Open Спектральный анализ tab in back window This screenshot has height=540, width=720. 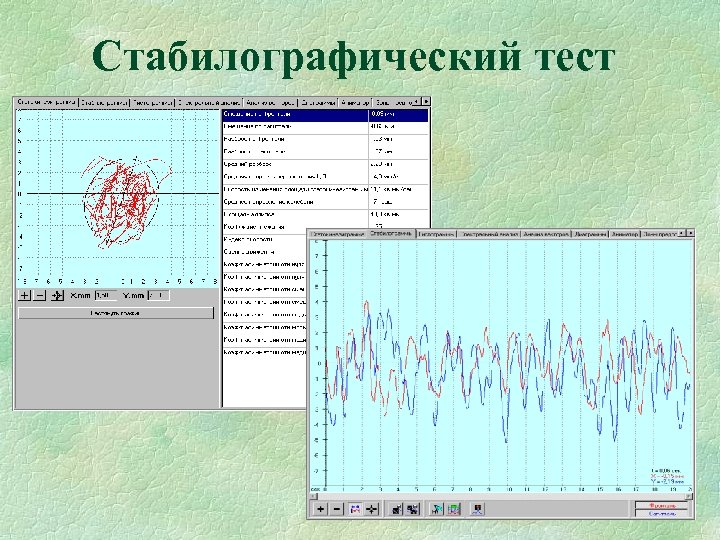209,102
